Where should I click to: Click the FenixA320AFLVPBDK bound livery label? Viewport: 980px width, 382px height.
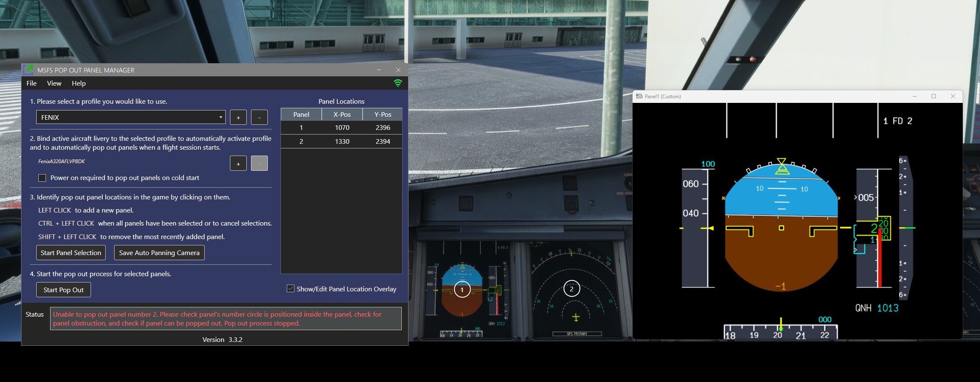(61, 161)
